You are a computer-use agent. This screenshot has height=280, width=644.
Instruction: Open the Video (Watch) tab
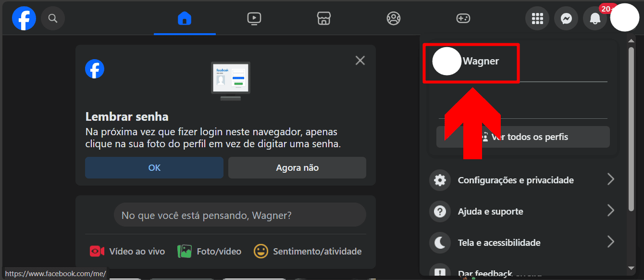click(x=254, y=19)
